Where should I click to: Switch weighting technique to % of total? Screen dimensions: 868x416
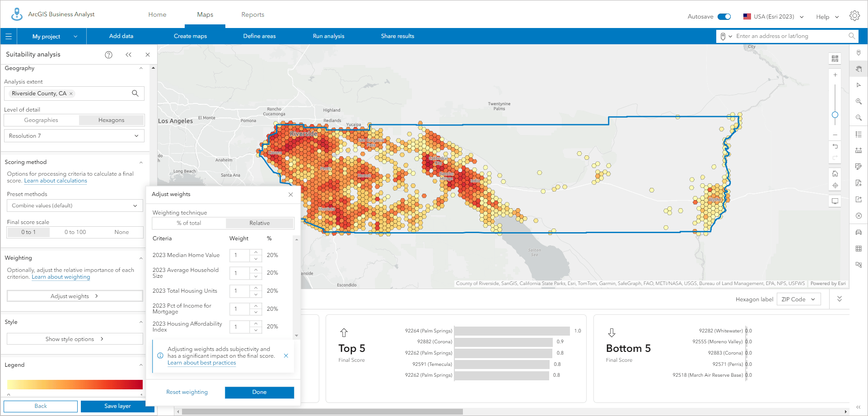[188, 223]
